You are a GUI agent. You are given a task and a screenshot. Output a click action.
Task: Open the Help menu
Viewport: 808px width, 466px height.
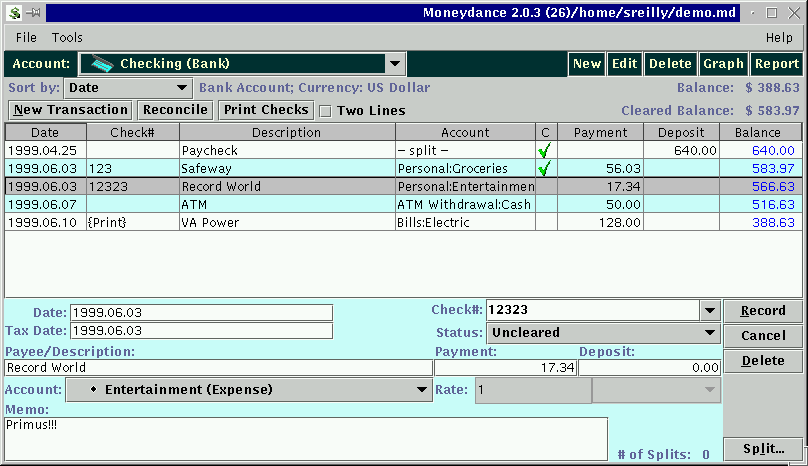click(x=779, y=38)
